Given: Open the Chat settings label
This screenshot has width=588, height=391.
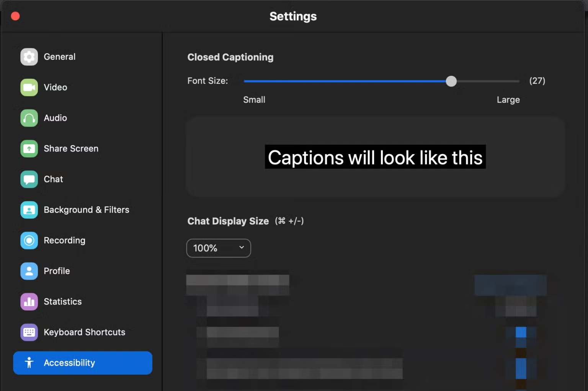Looking at the screenshot, I should pyautogui.click(x=54, y=179).
